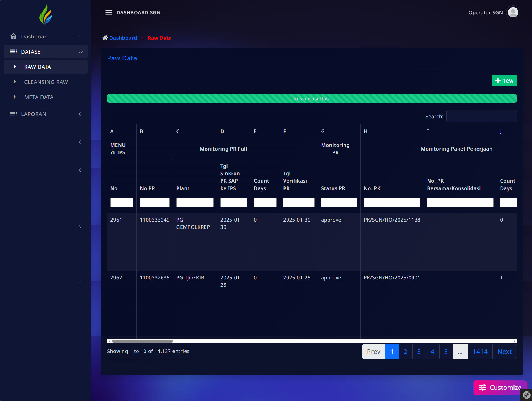Click the META DATA arrow marker

tap(15, 97)
